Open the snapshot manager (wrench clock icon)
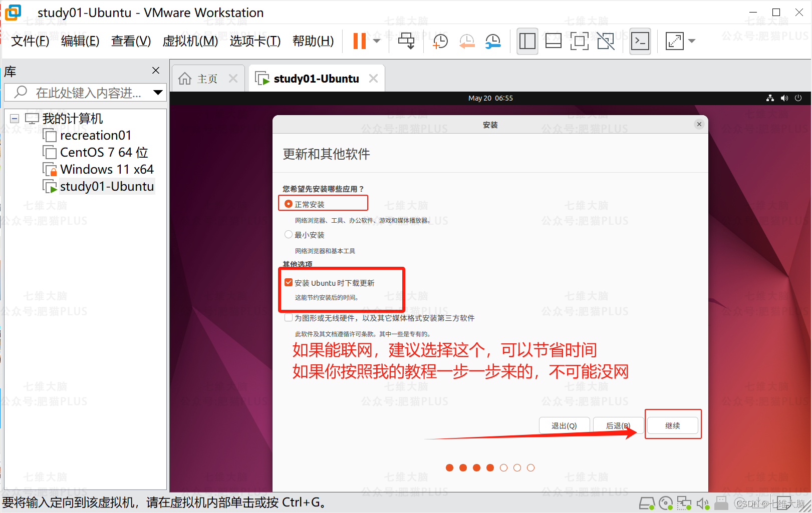812x513 pixels. coord(493,41)
